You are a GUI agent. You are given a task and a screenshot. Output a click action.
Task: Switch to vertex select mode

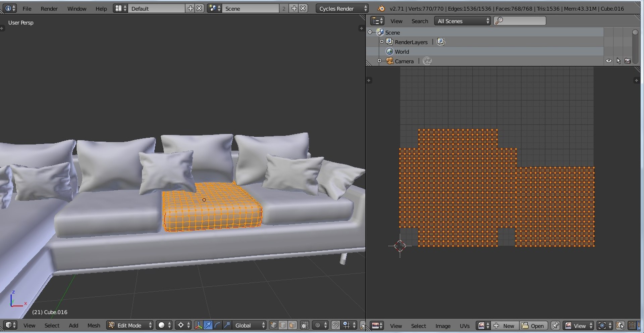coord(273,325)
